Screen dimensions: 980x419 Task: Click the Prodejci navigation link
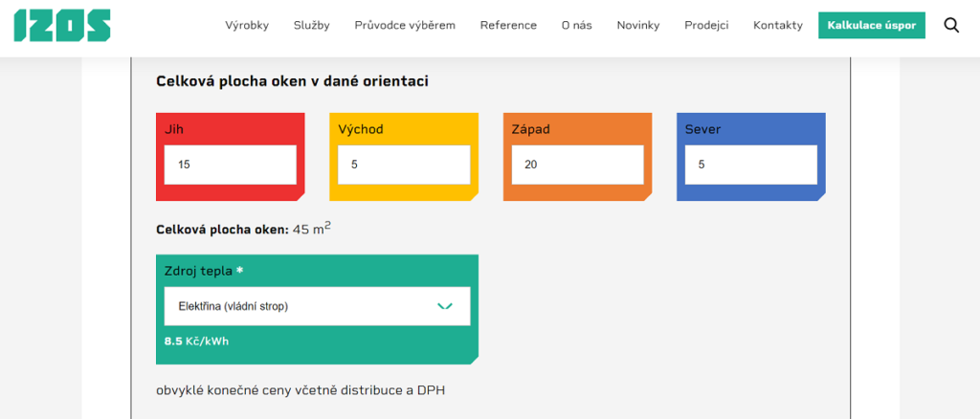coord(706,25)
